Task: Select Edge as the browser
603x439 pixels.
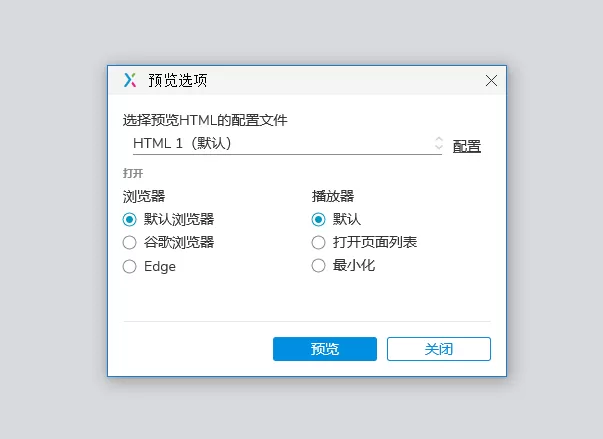Action: 129,266
